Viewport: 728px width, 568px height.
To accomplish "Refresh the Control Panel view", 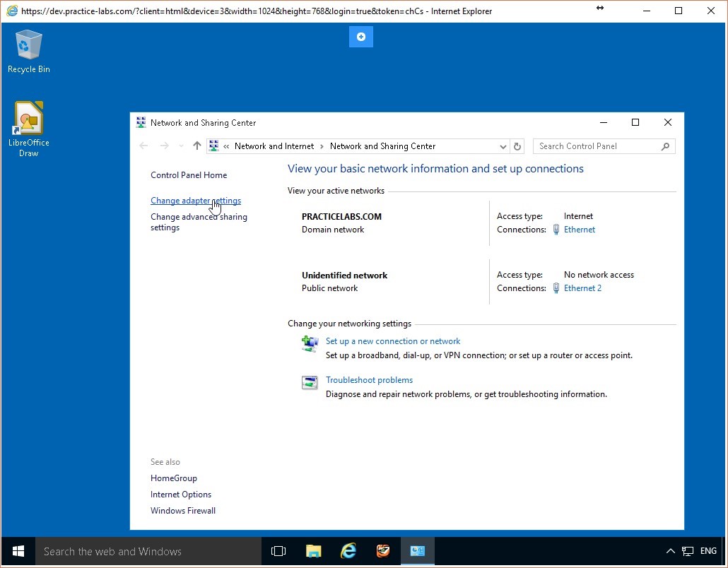I will pos(517,146).
